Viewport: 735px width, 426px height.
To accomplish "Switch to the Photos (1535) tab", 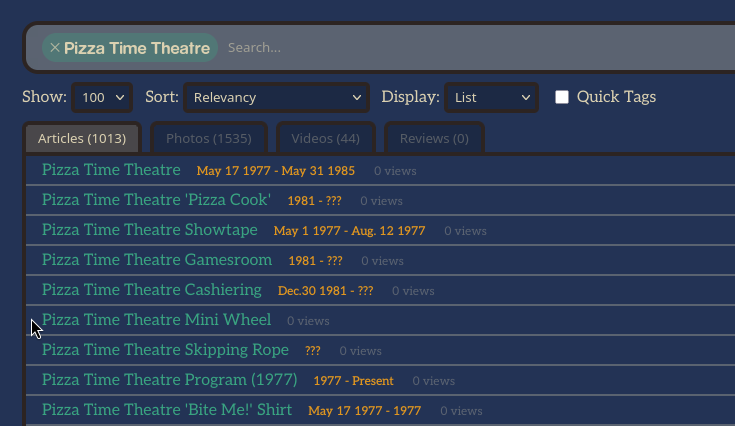I will coord(208,138).
